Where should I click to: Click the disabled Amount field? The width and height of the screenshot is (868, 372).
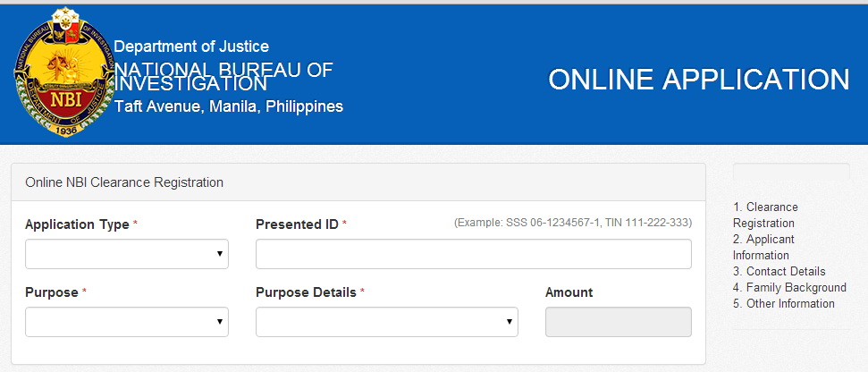pyautogui.click(x=618, y=322)
